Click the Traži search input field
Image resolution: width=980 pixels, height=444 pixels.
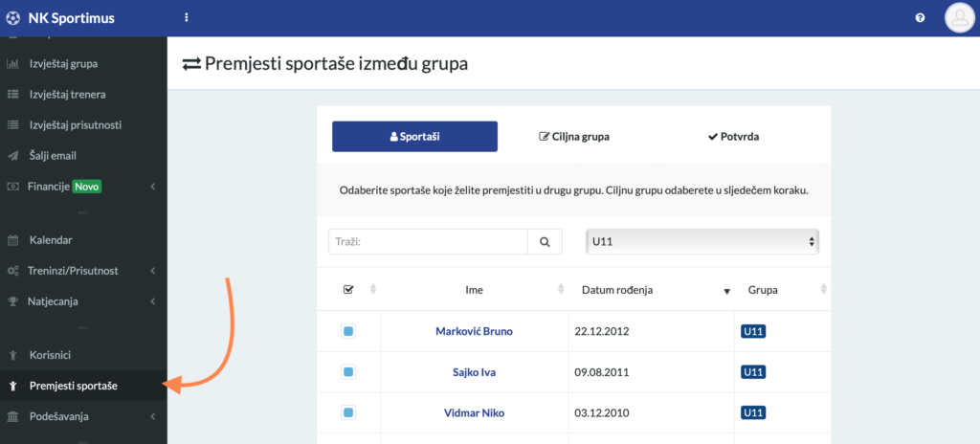tap(428, 242)
